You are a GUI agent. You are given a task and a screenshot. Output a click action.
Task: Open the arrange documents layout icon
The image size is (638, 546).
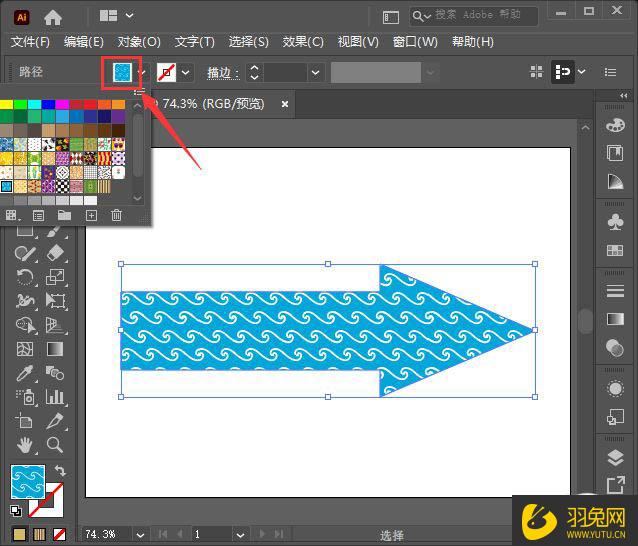click(108, 16)
